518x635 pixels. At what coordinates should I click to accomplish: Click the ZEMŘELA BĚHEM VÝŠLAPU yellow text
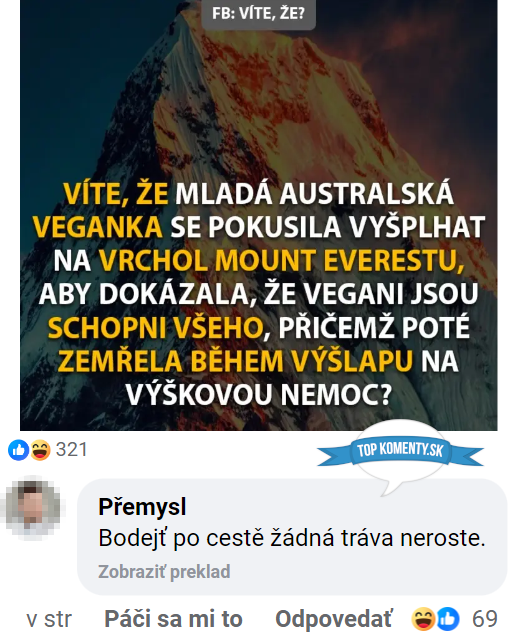tap(235, 360)
